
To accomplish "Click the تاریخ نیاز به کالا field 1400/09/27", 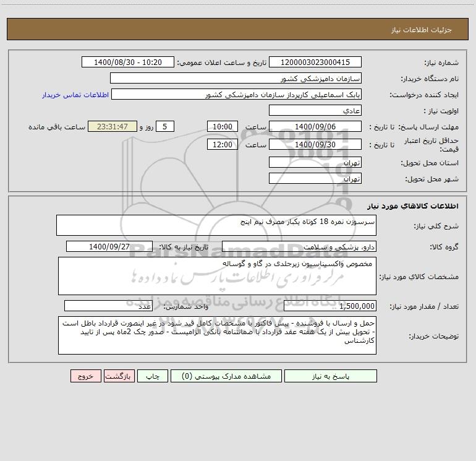I will (x=109, y=246).
